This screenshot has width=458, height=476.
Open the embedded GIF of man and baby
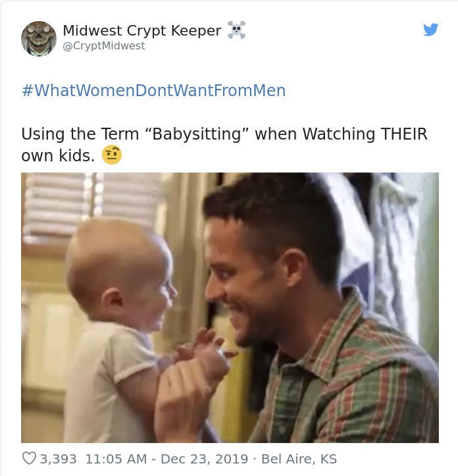pyautogui.click(x=230, y=307)
